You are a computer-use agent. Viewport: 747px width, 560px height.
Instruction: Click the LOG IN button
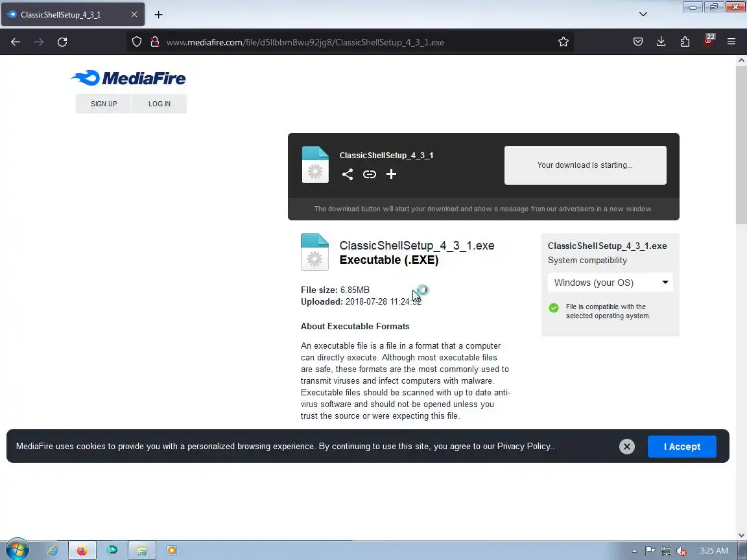tap(159, 104)
